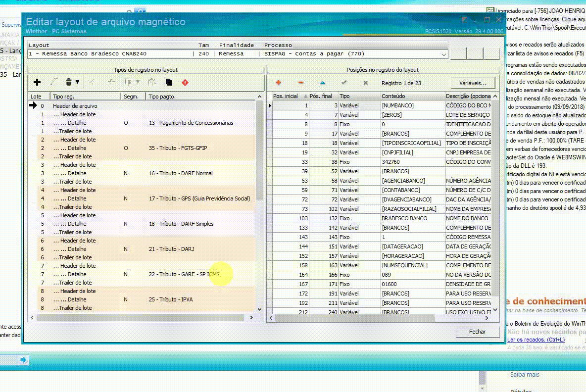586x392 pixels.
Task: Click down arrow of positions vertical scrollbar
Action: tap(495, 310)
